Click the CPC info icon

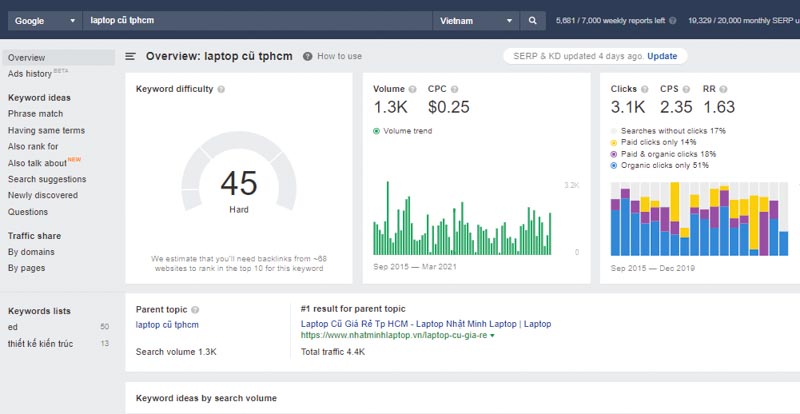(x=456, y=89)
